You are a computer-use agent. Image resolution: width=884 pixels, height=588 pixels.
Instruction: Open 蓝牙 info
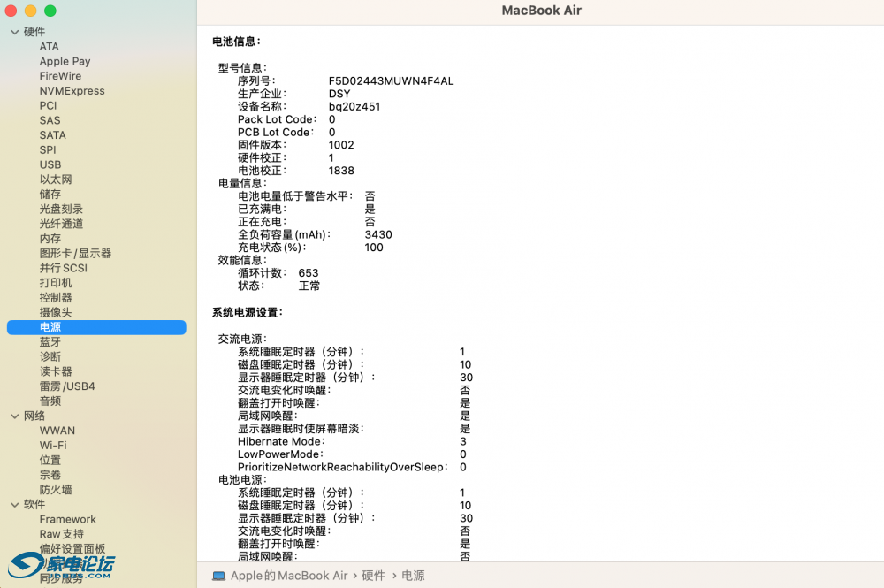click(x=50, y=342)
